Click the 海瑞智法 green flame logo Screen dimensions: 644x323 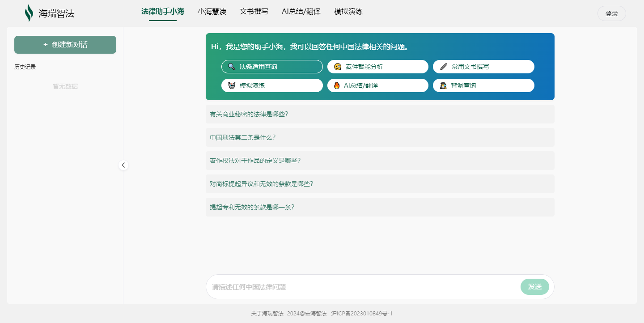(29, 13)
